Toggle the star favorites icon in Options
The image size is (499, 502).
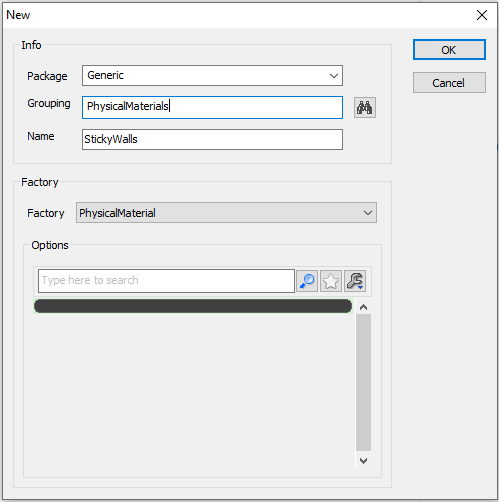[331, 281]
